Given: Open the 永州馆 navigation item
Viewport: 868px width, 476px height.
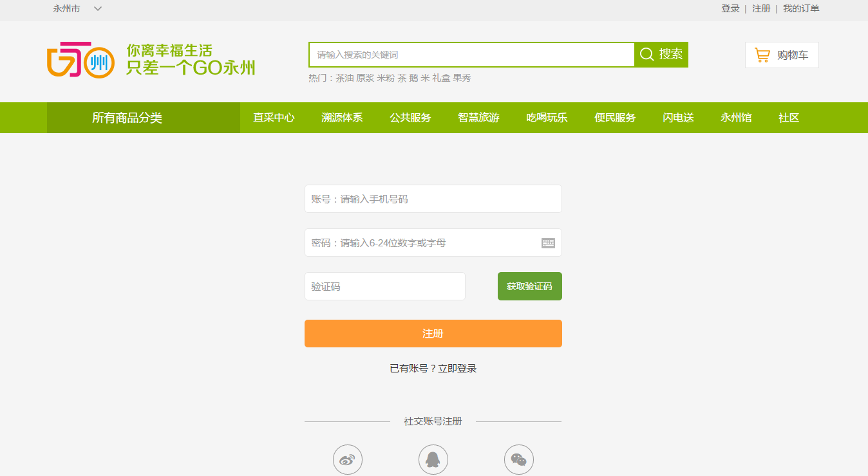Looking at the screenshot, I should [736, 118].
